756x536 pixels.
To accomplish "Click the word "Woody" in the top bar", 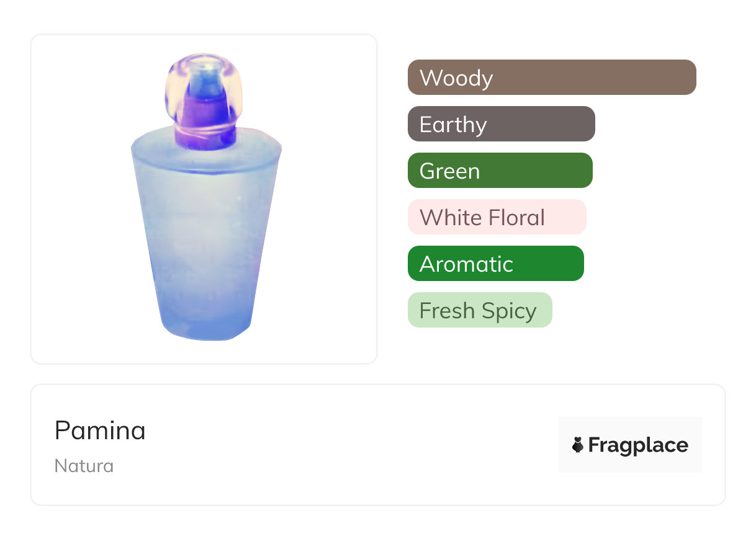I will (x=456, y=78).
